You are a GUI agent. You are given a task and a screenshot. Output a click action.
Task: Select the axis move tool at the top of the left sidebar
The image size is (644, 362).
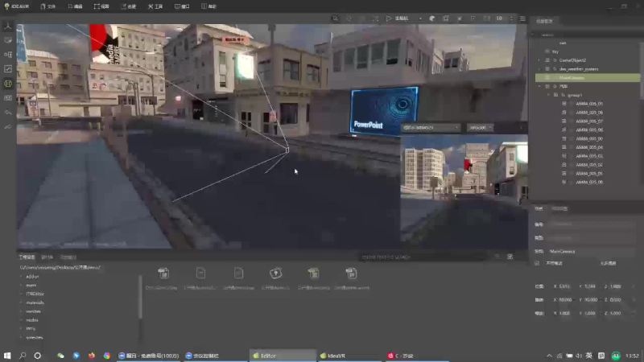point(8,27)
